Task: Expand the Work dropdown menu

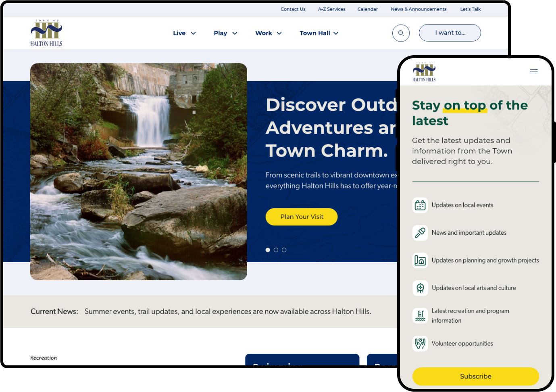Action: point(269,33)
